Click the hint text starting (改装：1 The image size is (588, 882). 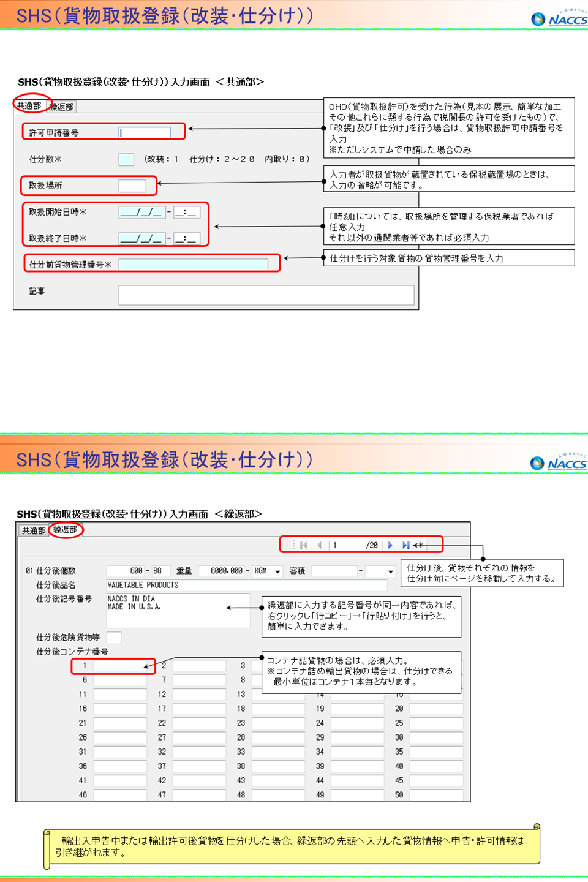tap(227, 159)
